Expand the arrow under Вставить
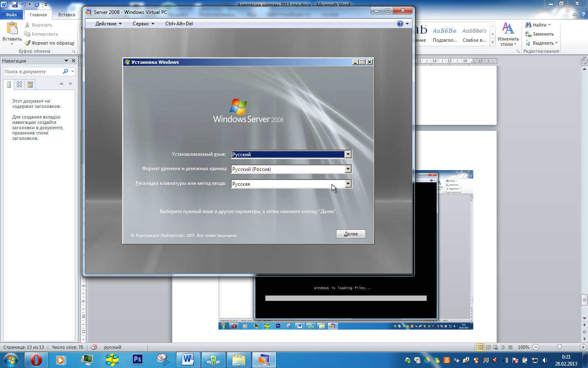588x368 pixels. 12,44
